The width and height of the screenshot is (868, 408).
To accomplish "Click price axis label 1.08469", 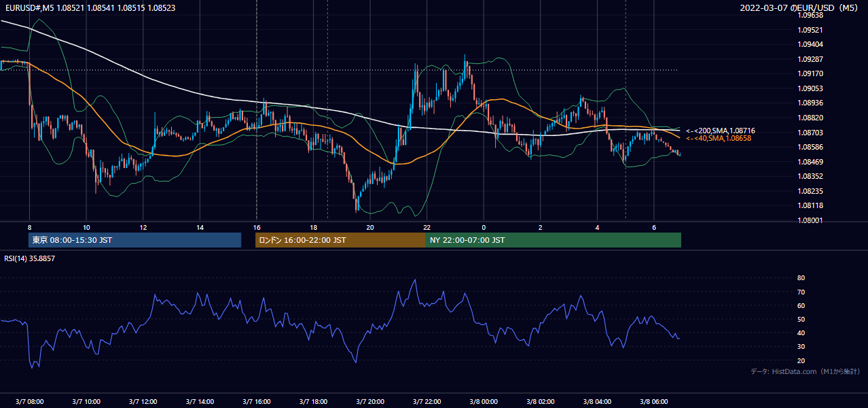I will [x=811, y=162].
